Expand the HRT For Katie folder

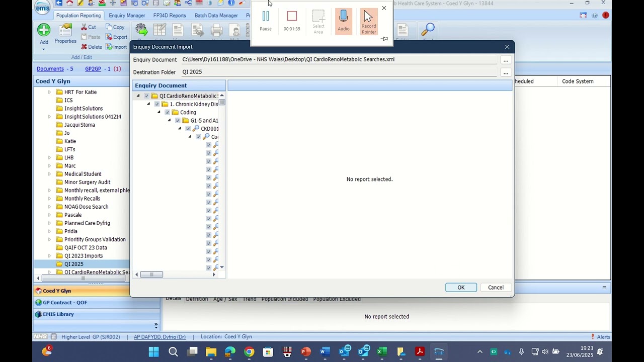point(49,92)
